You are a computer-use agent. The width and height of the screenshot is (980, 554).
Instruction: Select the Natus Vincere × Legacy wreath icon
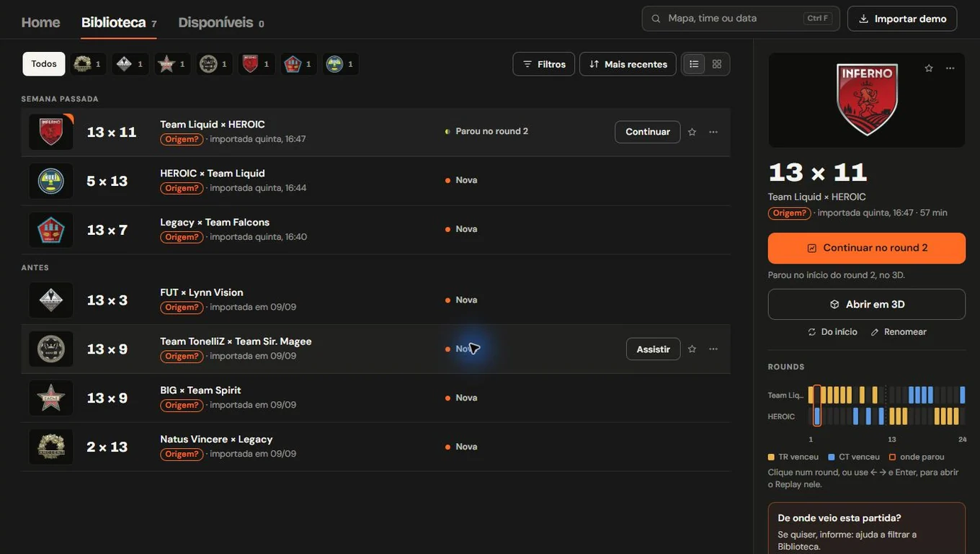[x=51, y=447]
